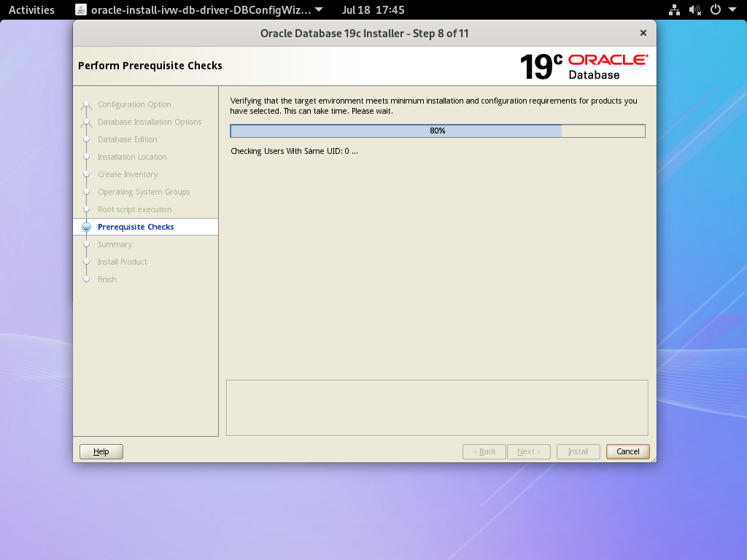Select Install Product step
747x560 pixels.
pos(122,262)
